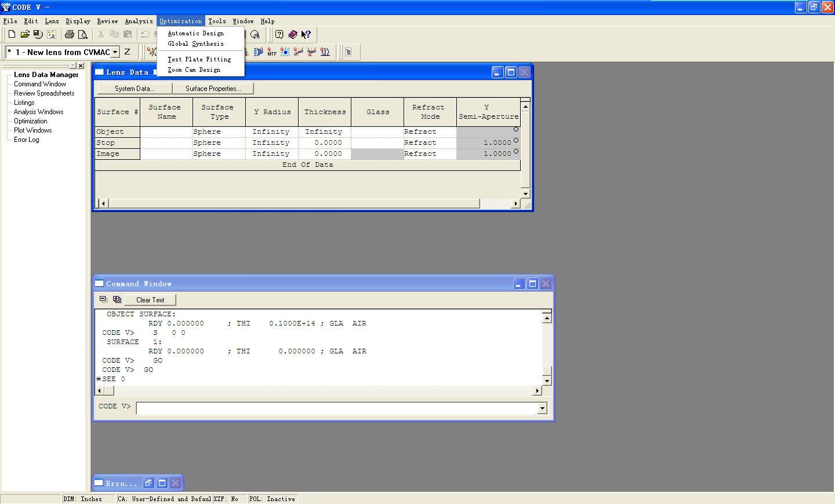Open the Analysis menu

coord(139,21)
